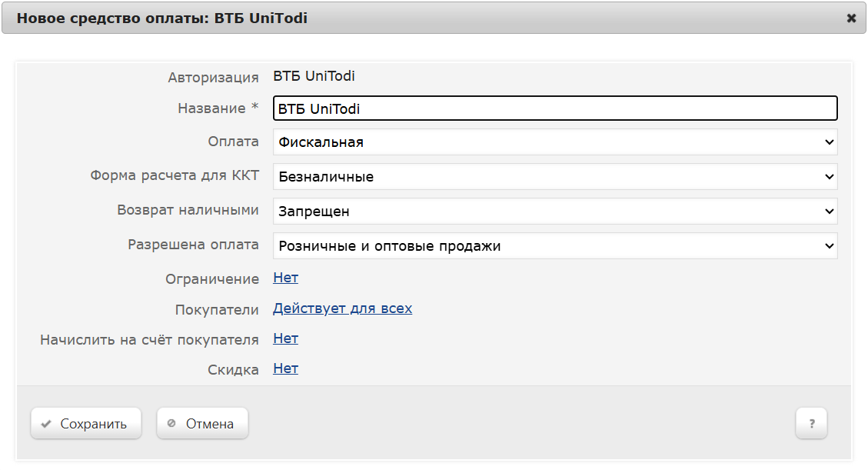Click the 'Покупатели' label
Screen dimensions: 868x470
217,309
